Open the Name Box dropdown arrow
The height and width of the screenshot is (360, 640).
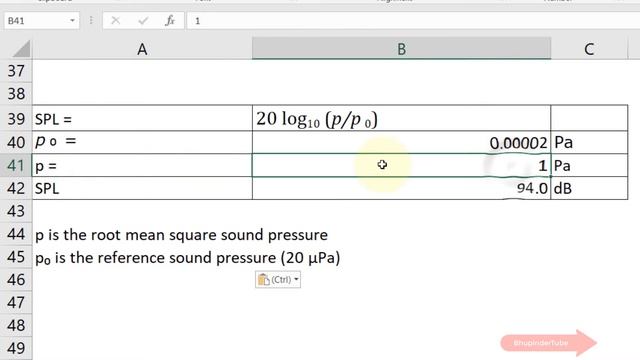point(72,20)
